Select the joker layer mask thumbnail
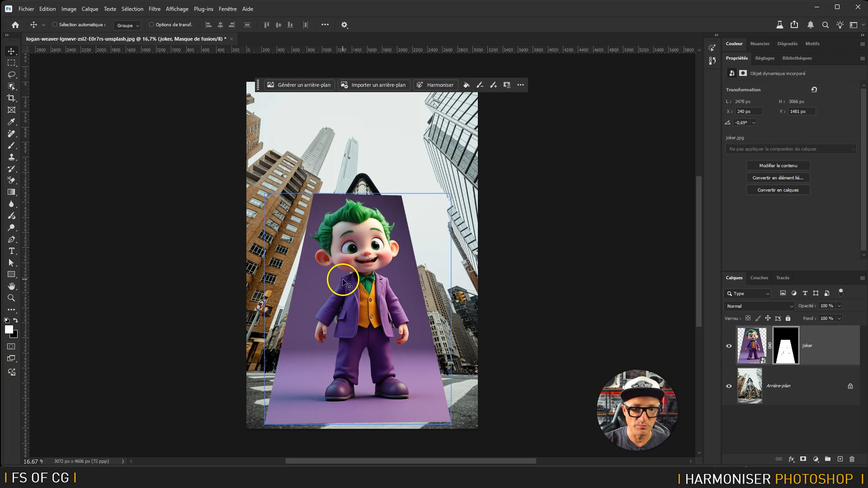 786,346
